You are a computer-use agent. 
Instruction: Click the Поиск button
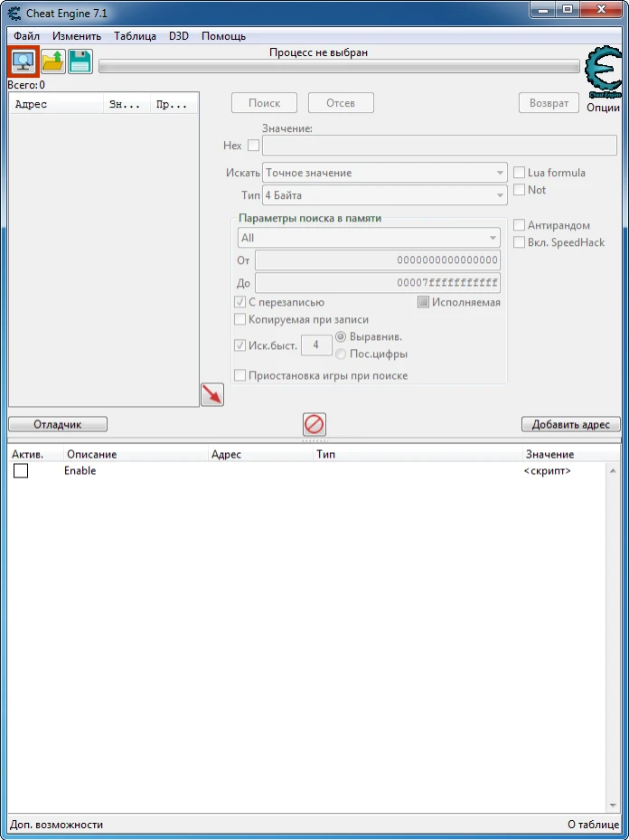pyautogui.click(x=264, y=103)
